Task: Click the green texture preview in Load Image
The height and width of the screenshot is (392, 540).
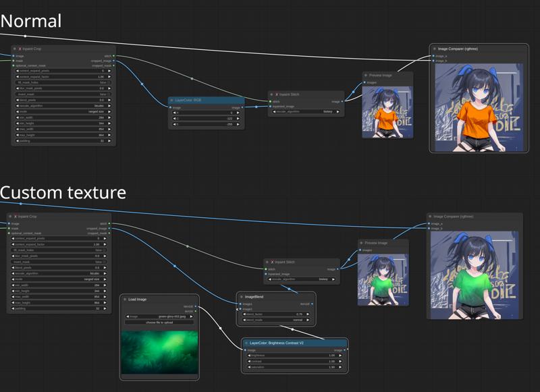Action: 159,352
